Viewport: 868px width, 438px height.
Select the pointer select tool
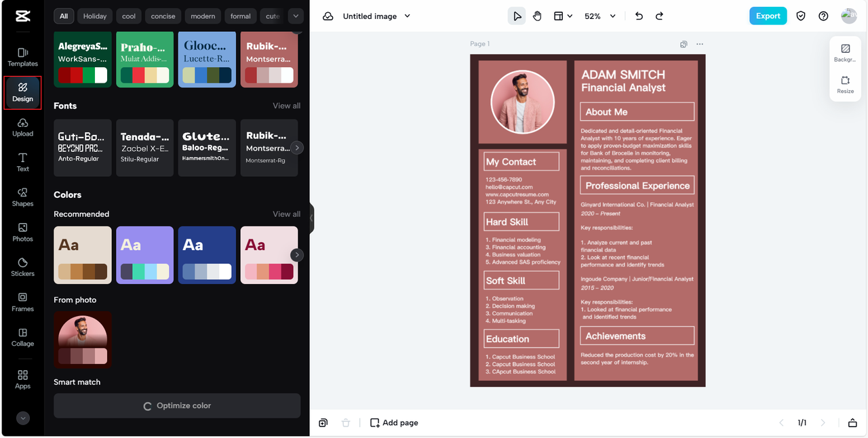coord(517,16)
